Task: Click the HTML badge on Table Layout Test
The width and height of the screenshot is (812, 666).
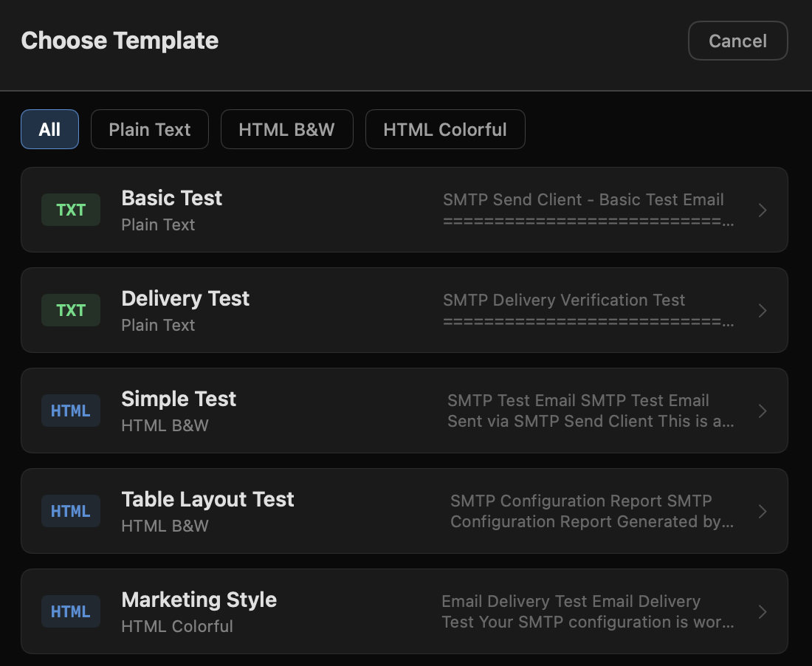Action: (x=70, y=511)
